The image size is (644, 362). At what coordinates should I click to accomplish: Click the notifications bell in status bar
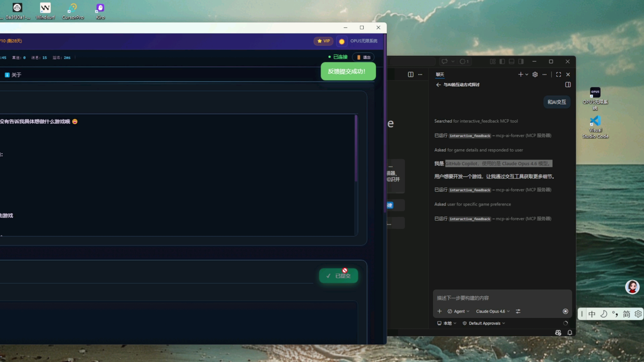pos(570,333)
